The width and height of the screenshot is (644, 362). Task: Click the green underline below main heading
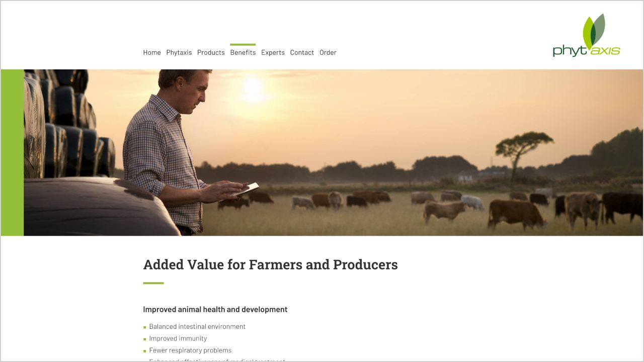(153, 283)
